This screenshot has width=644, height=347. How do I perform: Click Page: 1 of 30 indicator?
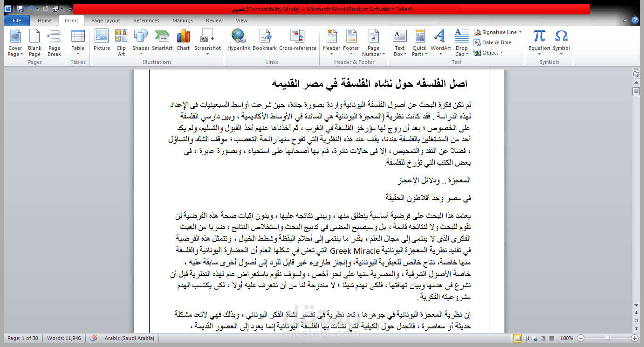coord(23,338)
